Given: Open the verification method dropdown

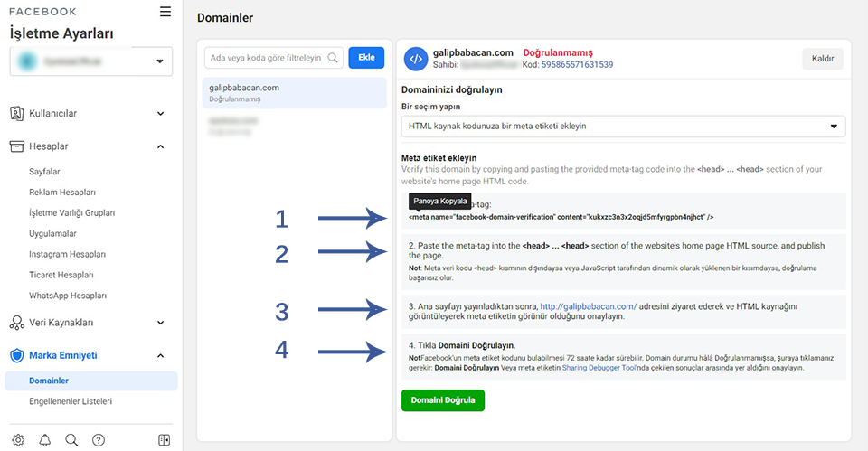Looking at the screenshot, I should pos(623,127).
